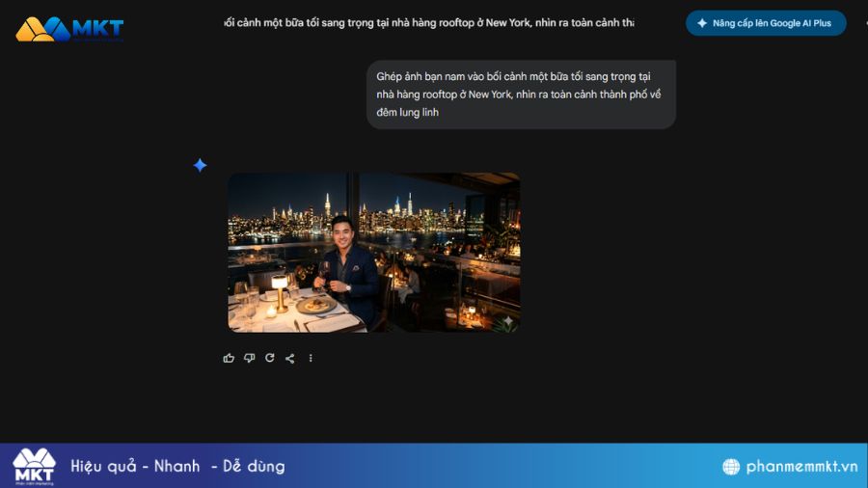Click the word Nhanh in banner

pos(176,466)
